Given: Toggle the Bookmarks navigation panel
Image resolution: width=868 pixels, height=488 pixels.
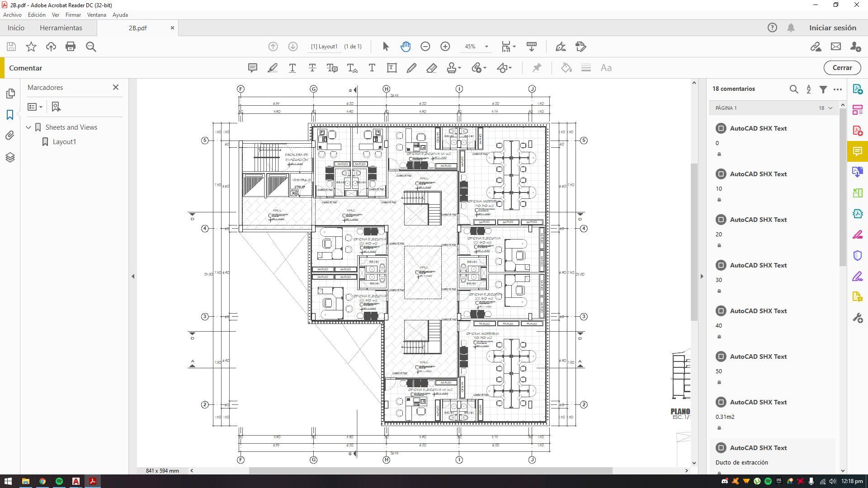Looking at the screenshot, I should pos(10,115).
